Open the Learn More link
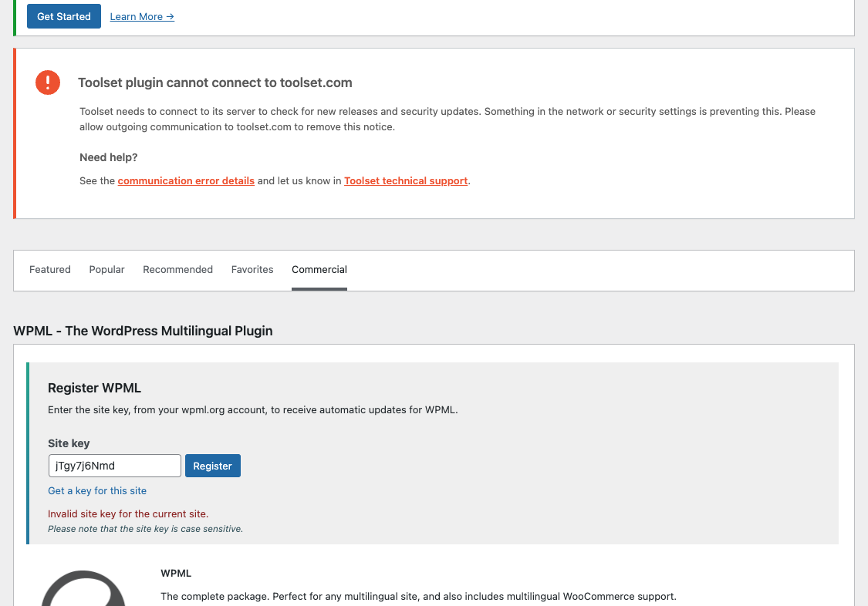This screenshot has height=606, width=868. (x=142, y=17)
